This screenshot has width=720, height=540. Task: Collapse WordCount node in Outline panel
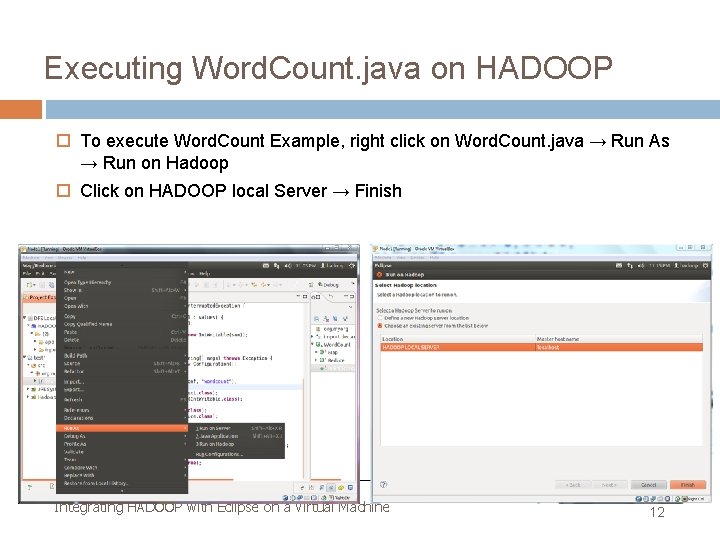pyautogui.click(x=313, y=344)
